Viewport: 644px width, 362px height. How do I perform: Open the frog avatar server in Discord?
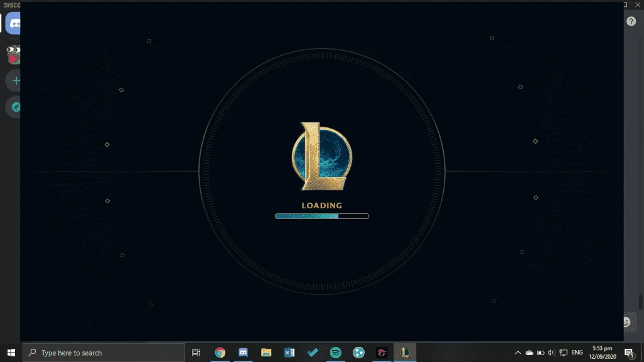click(x=13, y=55)
